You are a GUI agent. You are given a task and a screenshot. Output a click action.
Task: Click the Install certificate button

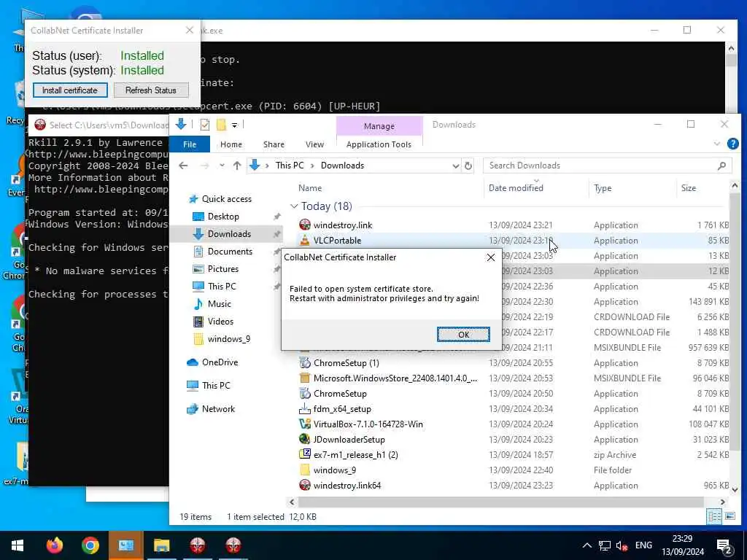coord(70,90)
